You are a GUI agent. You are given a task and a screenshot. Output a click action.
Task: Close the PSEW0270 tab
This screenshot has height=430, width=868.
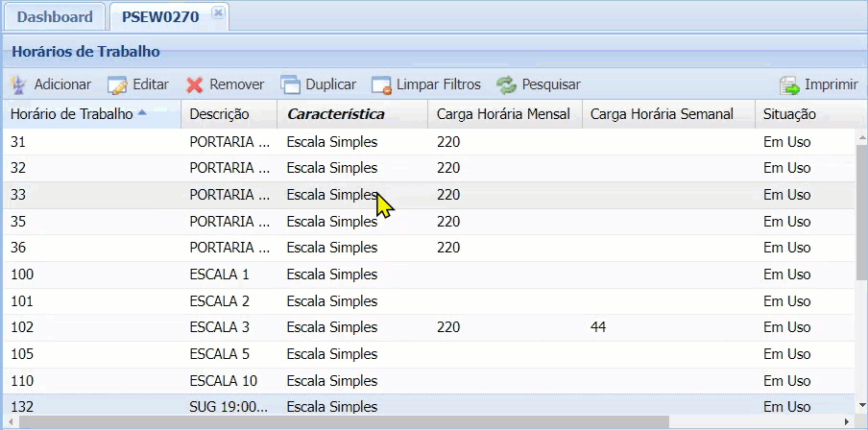tap(218, 12)
